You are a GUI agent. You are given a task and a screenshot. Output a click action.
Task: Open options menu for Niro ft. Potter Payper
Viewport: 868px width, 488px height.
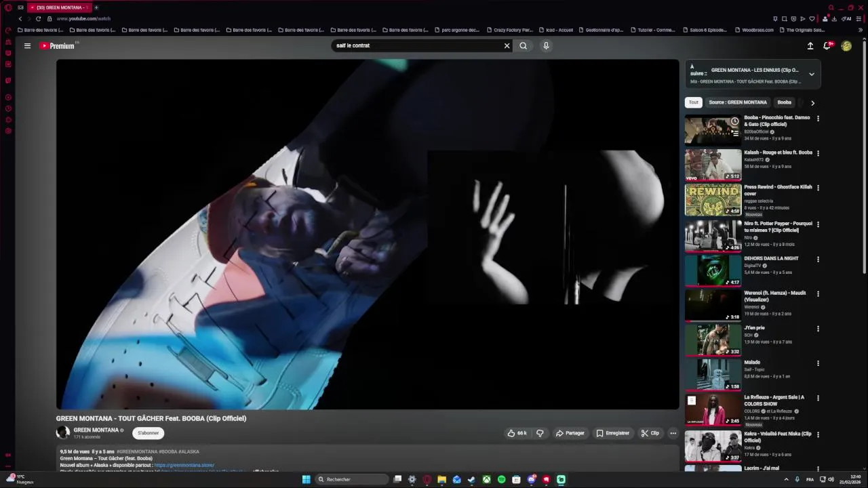[818, 224]
